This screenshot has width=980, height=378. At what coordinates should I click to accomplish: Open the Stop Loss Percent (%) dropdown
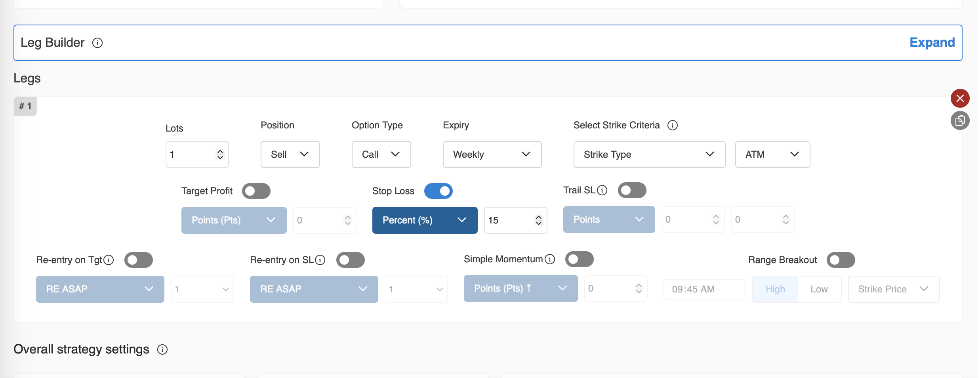tap(425, 220)
